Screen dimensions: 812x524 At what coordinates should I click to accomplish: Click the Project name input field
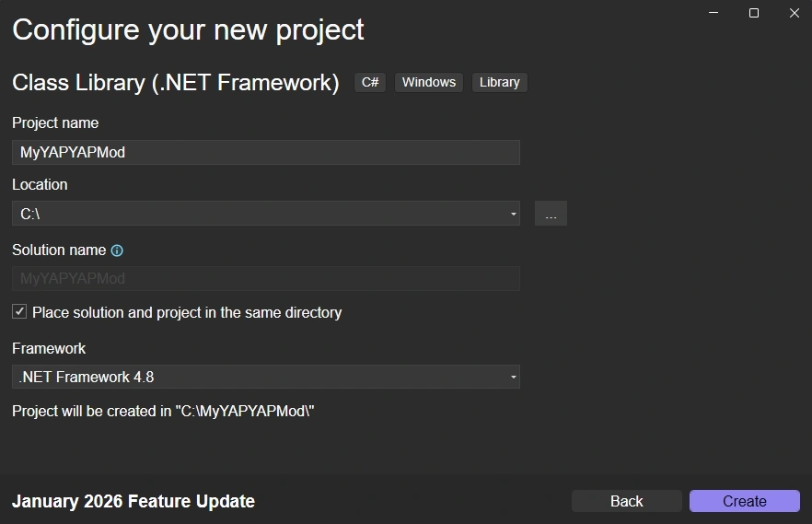[x=266, y=152]
